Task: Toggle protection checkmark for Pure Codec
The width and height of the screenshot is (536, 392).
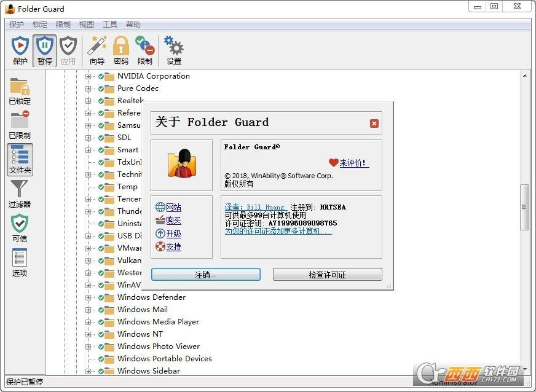Action: (x=101, y=88)
